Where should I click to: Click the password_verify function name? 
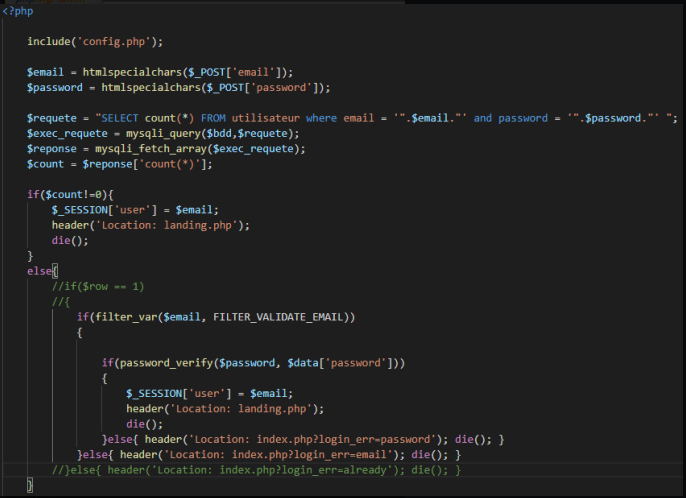[x=166, y=363]
